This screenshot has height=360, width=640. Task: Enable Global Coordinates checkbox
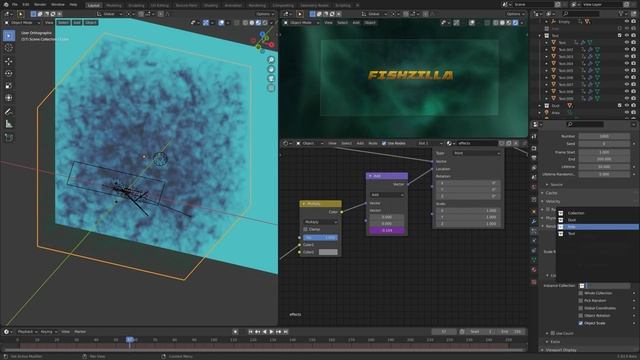581,308
